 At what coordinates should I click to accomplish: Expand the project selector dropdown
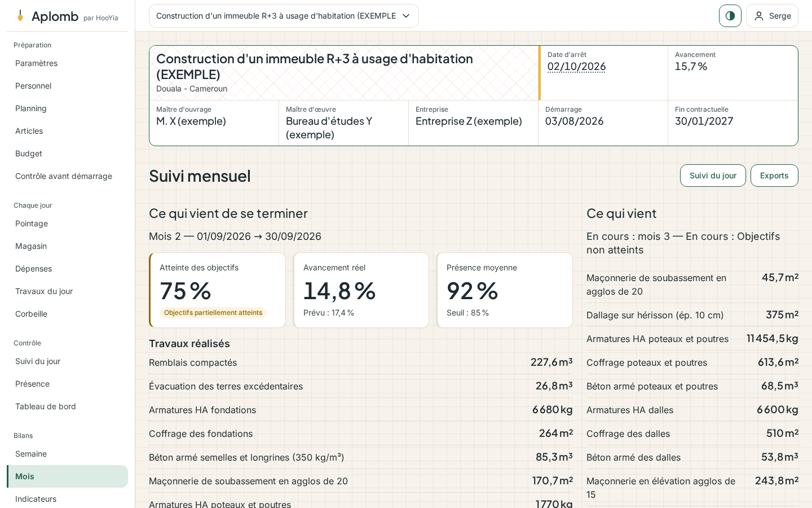(284, 16)
